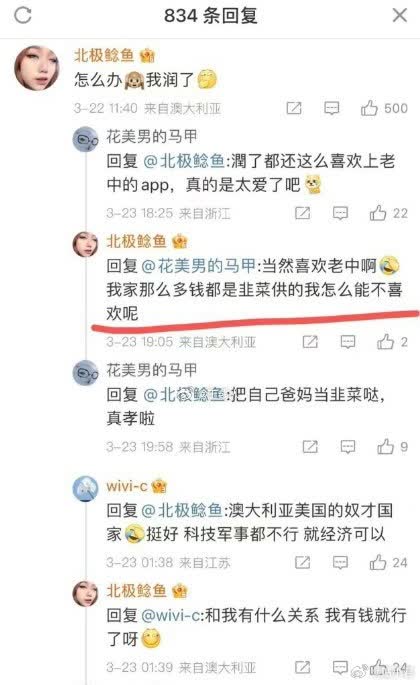Screen dimensions: 420x685
Task: Reply to the 19:58 comment 真孝啦
Action: pyautogui.click(x=348, y=446)
